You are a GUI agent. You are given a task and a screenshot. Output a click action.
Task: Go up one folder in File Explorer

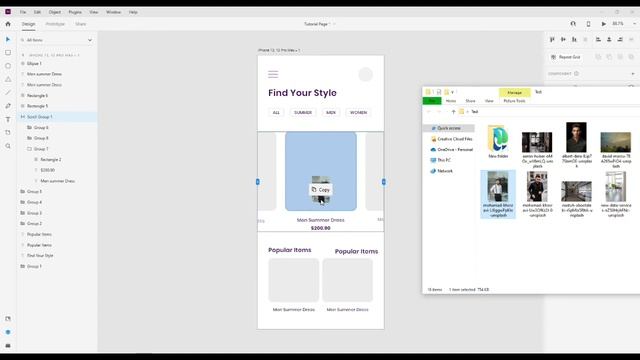tap(453, 111)
